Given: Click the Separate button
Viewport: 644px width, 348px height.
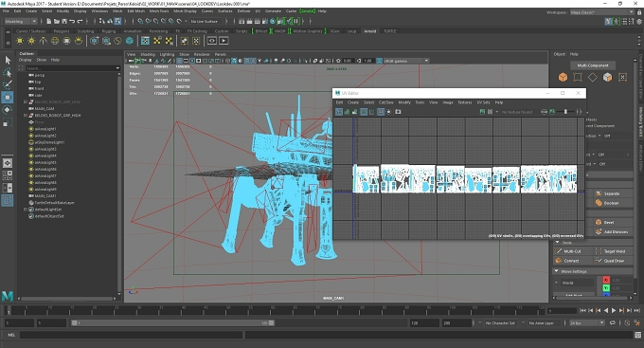Looking at the screenshot, I should point(611,193).
